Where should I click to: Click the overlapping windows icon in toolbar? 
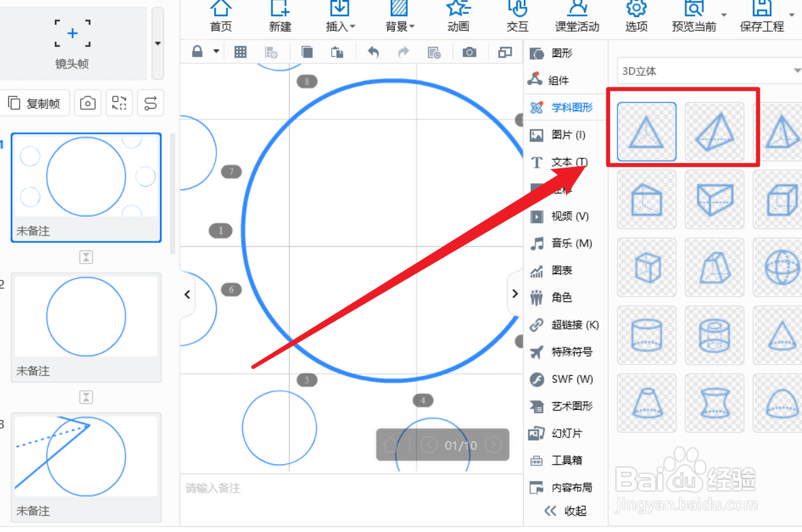click(x=505, y=52)
